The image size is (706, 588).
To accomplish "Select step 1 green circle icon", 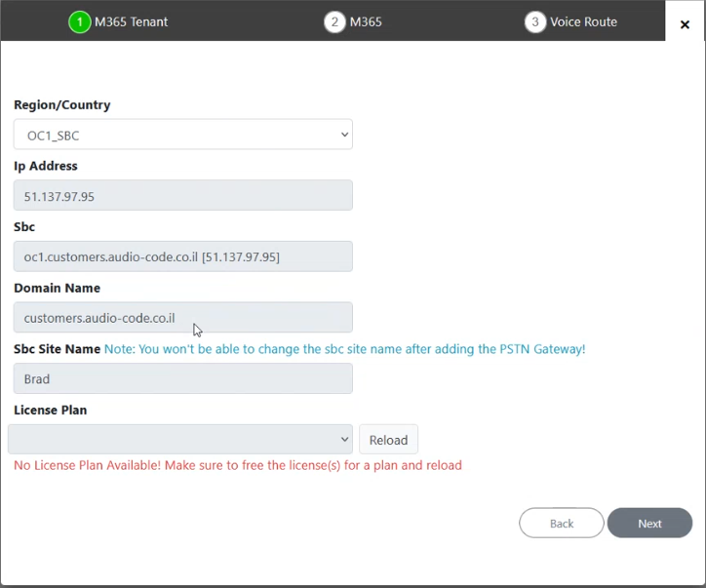I will click(80, 22).
